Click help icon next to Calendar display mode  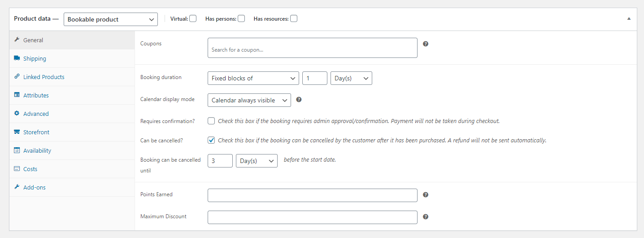pos(299,100)
